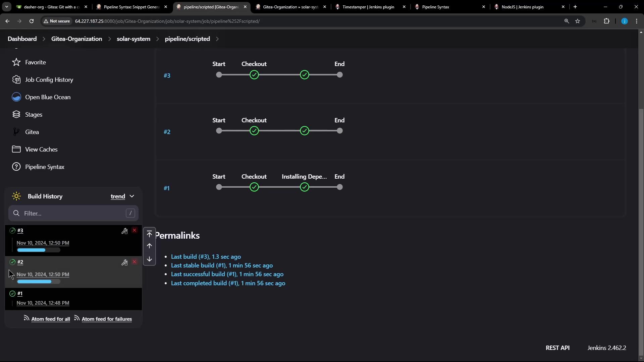The height and width of the screenshot is (362, 644).
Task: Expand the Build History trend dropdown
Action: tap(132, 196)
